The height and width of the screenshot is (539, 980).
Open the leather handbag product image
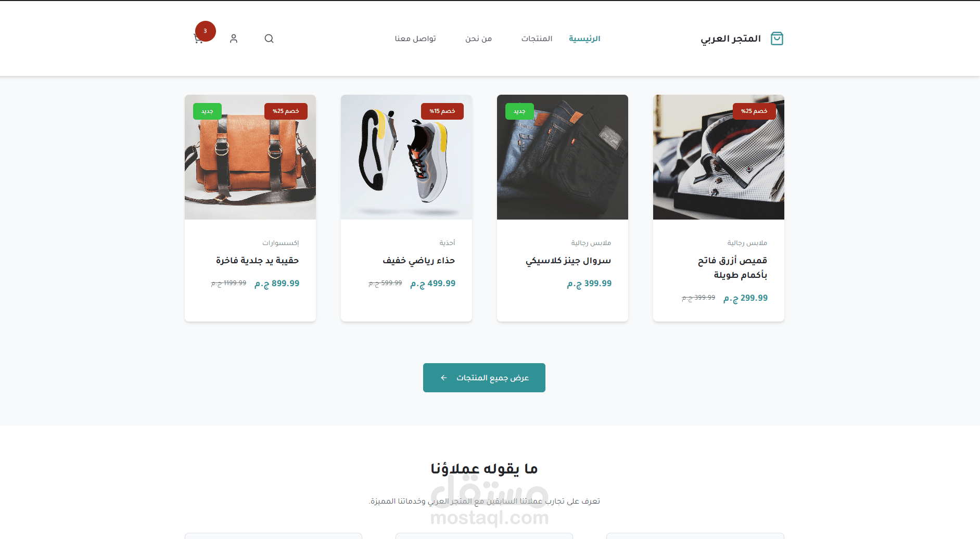(x=250, y=157)
